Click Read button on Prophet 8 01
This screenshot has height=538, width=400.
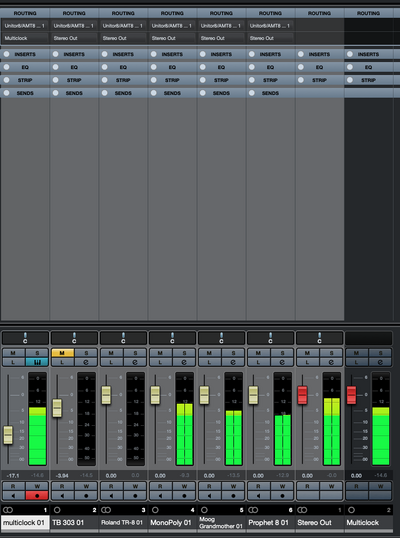coord(258,486)
